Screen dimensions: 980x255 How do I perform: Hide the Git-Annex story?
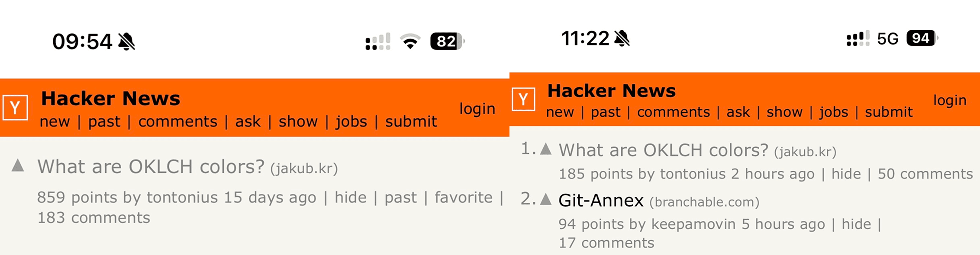pos(856,224)
